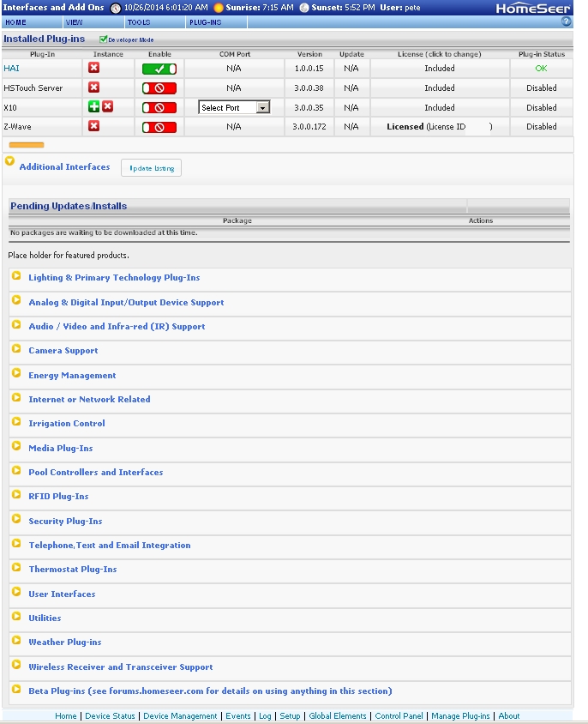588x724 pixels.
Task: Open the HAI plug-in link
Action: pyautogui.click(x=11, y=69)
